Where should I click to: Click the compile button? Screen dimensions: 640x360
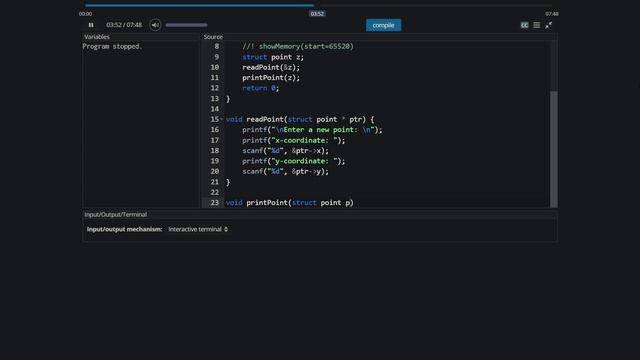pos(383,25)
